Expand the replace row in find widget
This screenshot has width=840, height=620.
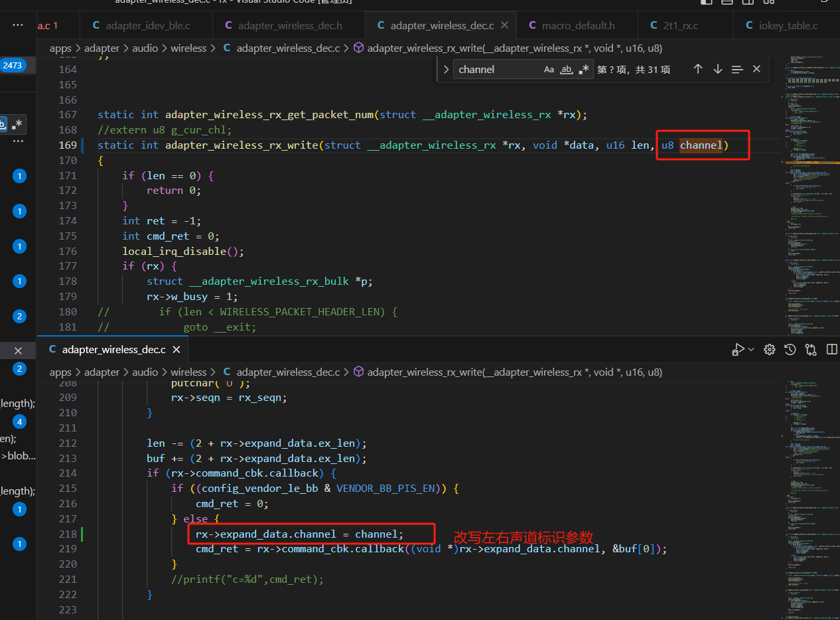[446, 69]
